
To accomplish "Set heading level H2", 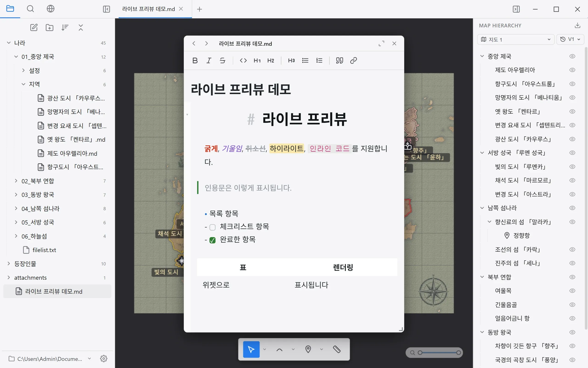I will (x=271, y=60).
